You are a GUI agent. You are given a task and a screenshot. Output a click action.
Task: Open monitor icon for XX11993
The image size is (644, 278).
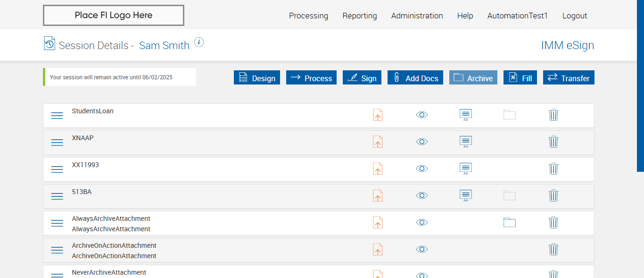point(466,168)
